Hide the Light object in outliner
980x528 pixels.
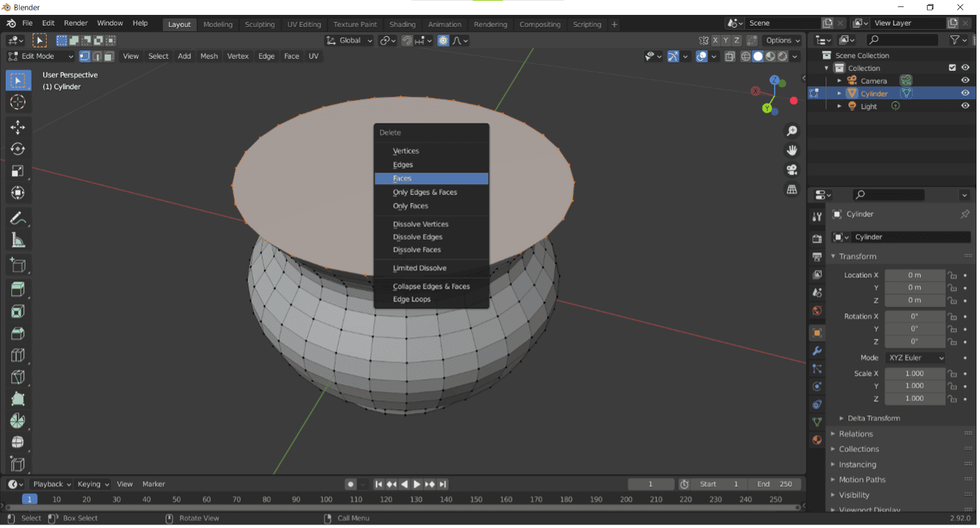tap(965, 106)
